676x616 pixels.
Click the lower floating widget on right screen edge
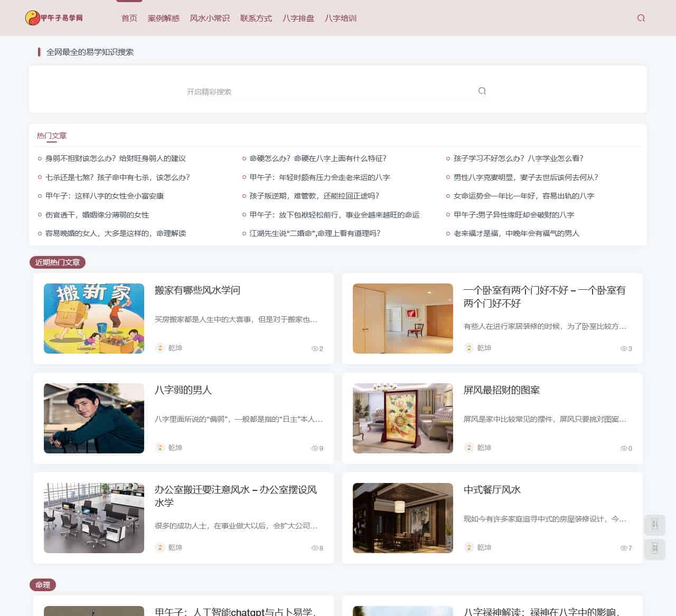(x=654, y=549)
